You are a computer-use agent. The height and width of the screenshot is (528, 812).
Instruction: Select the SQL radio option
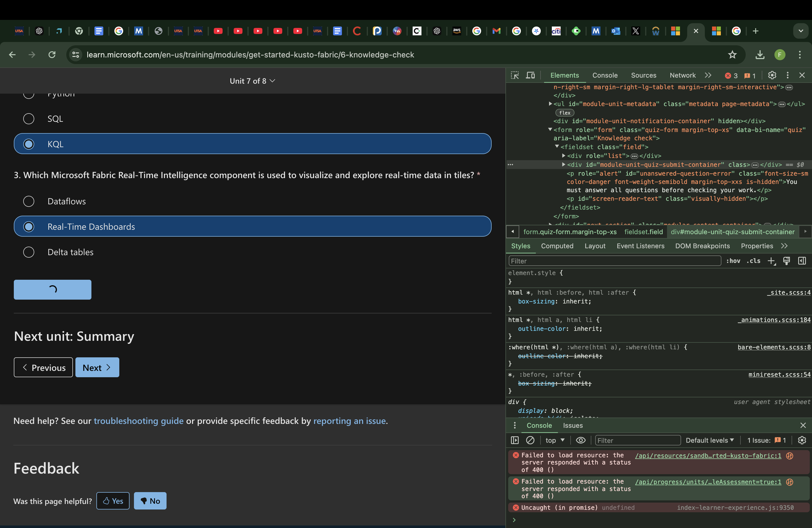pyautogui.click(x=29, y=119)
